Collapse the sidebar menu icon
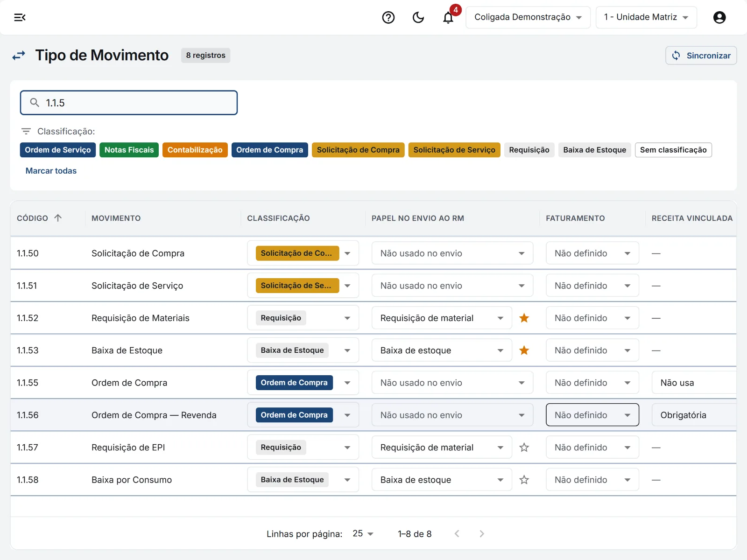Image resolution: width=747 pixels, height=560 pixels. click(x=20, y=17)
